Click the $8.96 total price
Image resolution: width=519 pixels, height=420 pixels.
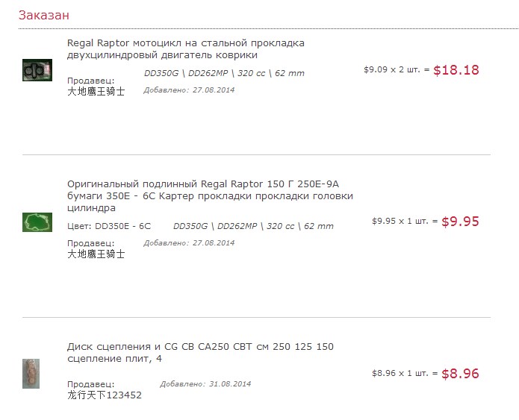[x=460, y=374]
